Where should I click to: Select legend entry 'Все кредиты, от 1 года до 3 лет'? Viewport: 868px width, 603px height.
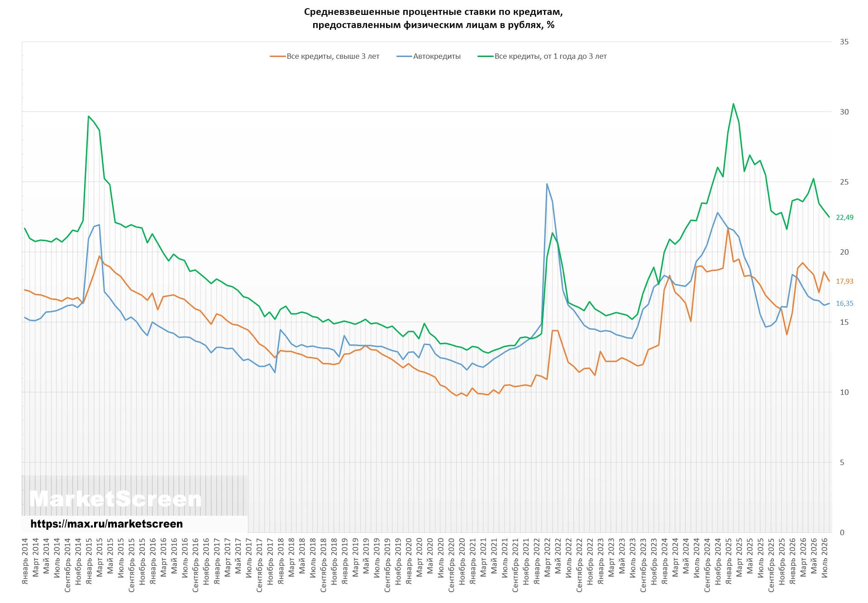pyautogui.click(x=550, y=57)
